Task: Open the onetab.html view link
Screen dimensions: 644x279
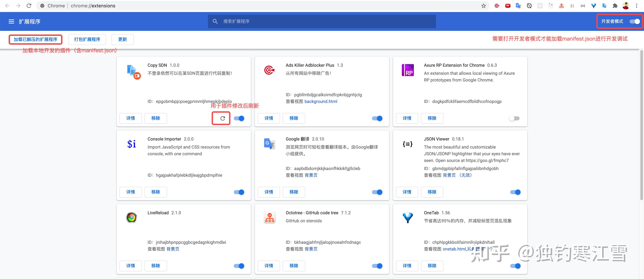Action: (454, 249)
